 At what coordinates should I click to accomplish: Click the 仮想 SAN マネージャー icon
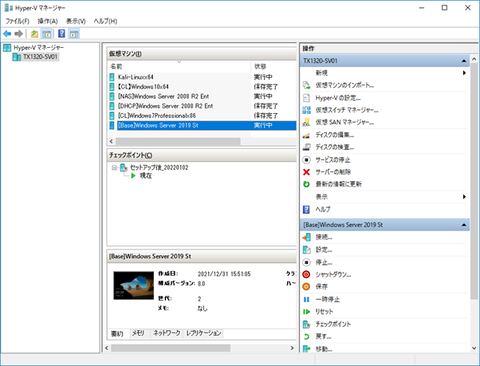point(306,122)
